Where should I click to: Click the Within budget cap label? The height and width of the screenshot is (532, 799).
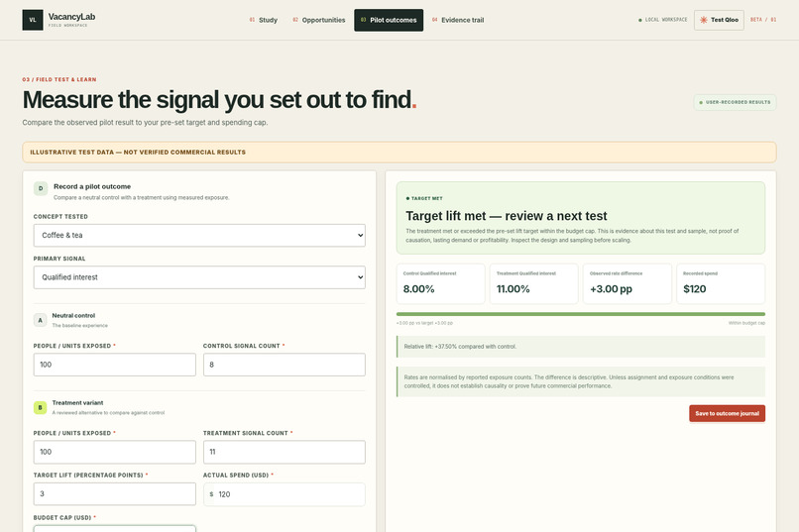pos(746,323)
